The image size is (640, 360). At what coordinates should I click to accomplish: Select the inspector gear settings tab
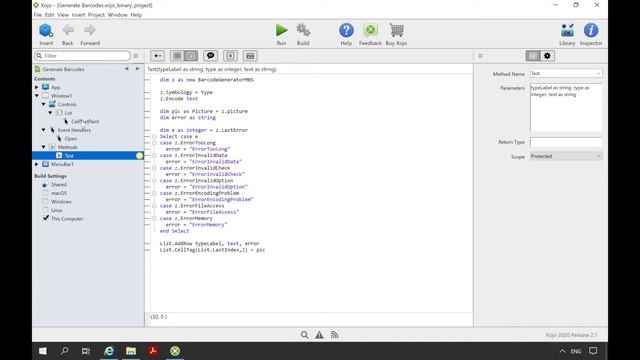pyautogui.click(x=547, y=56)
